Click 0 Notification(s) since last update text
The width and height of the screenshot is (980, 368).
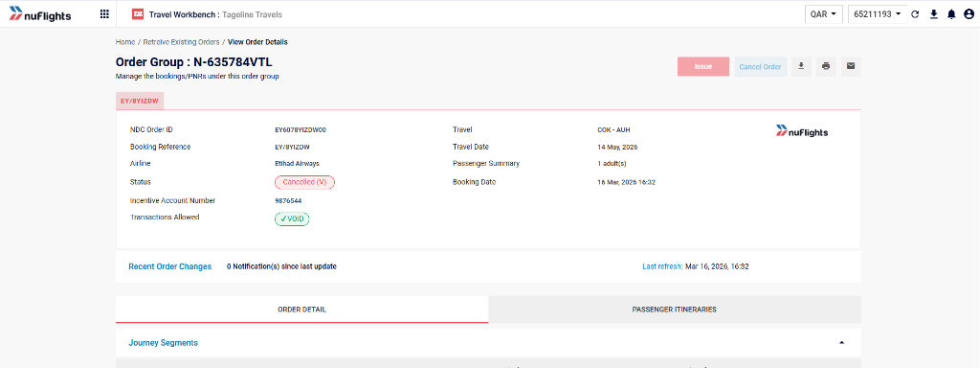[x=281, y=266]
